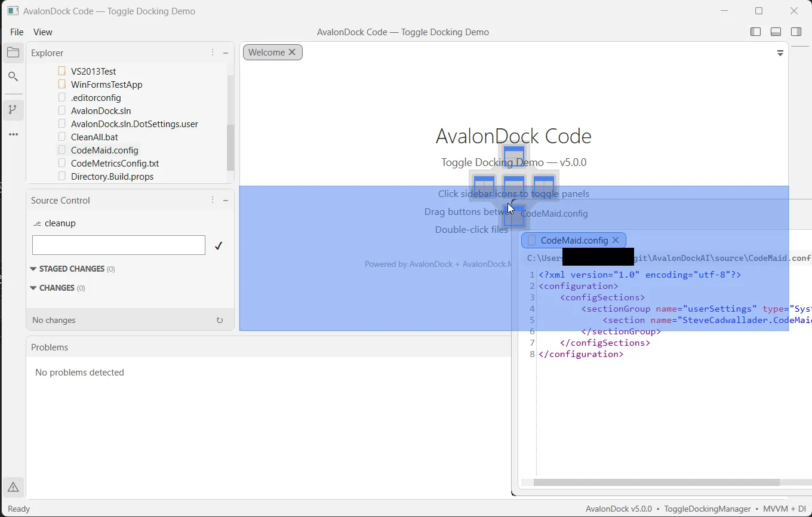
Task: Click the "cleanup" branch name
Action: tap(60, 223)
